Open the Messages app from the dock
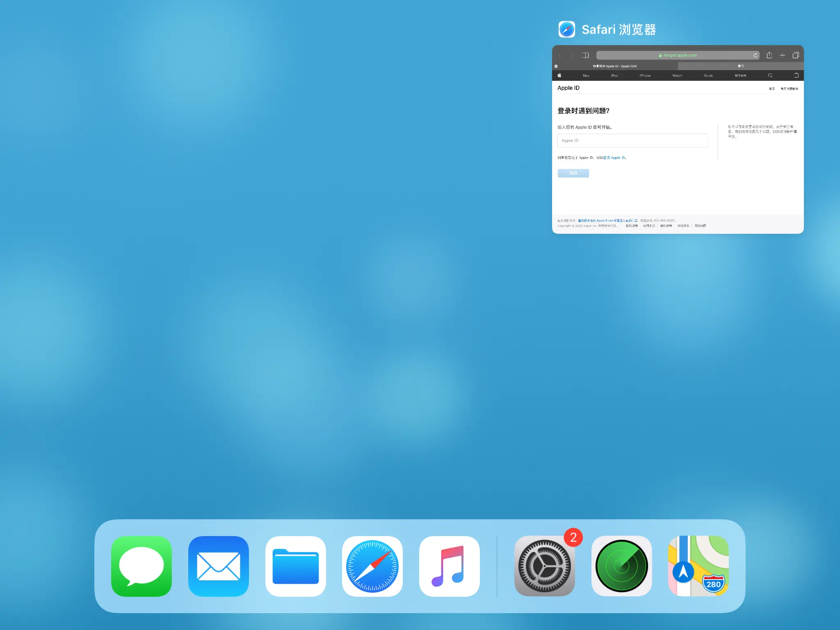This screenshot has width=840, height=630. 142,566
